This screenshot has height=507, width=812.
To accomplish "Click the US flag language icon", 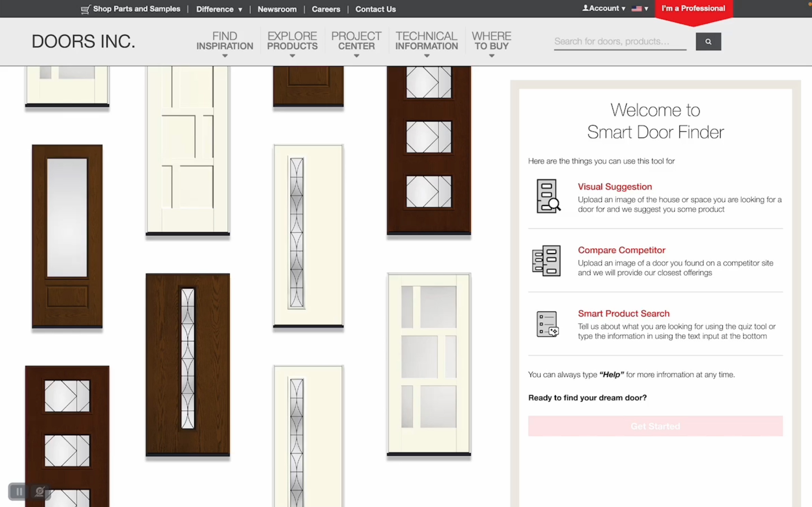I will (636, 9).
